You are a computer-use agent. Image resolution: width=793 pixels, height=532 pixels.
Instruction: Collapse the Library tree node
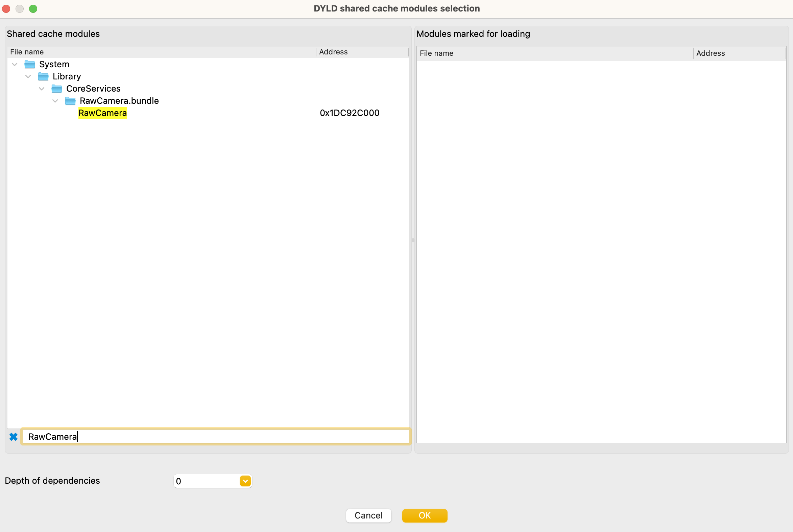click(28, 76)
